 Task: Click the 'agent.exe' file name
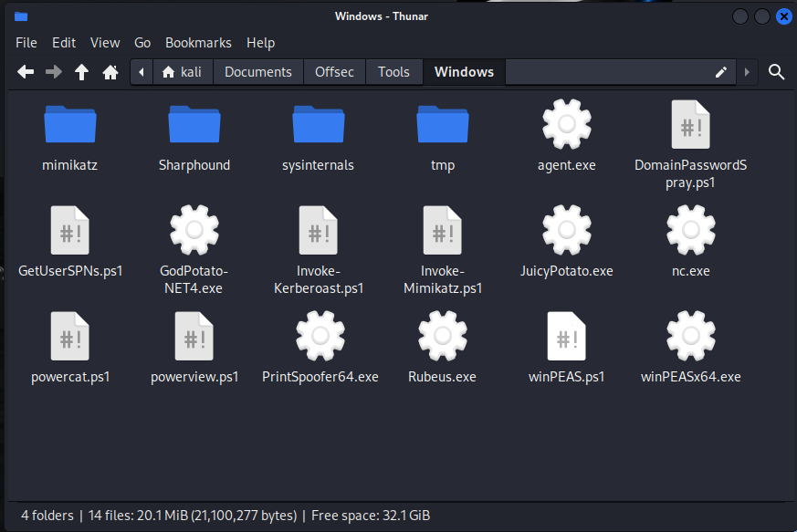(567, 166)
